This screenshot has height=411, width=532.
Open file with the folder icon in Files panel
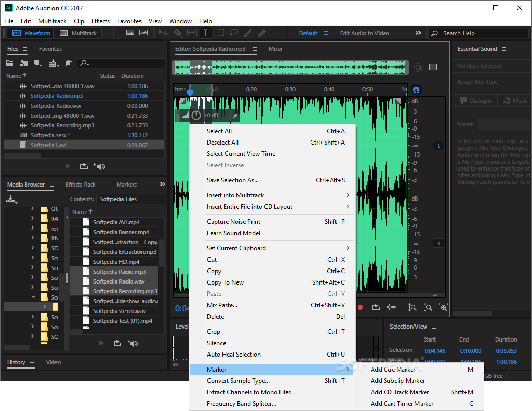10,63
